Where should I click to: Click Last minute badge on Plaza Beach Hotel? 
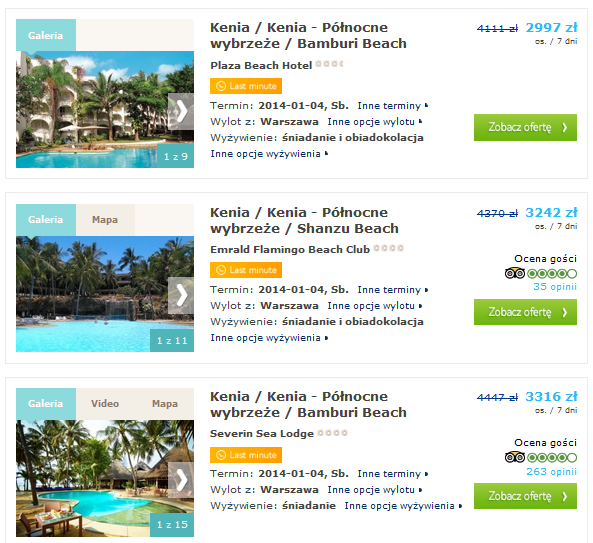pos(246,86)
